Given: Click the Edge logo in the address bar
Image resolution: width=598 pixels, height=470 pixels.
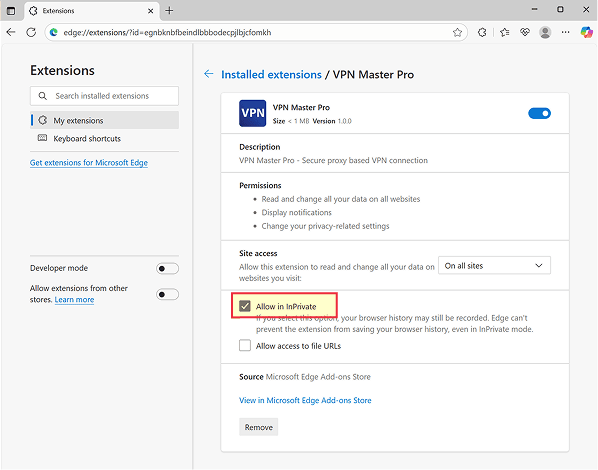Looking at the screenshot, I should [54, 32].
